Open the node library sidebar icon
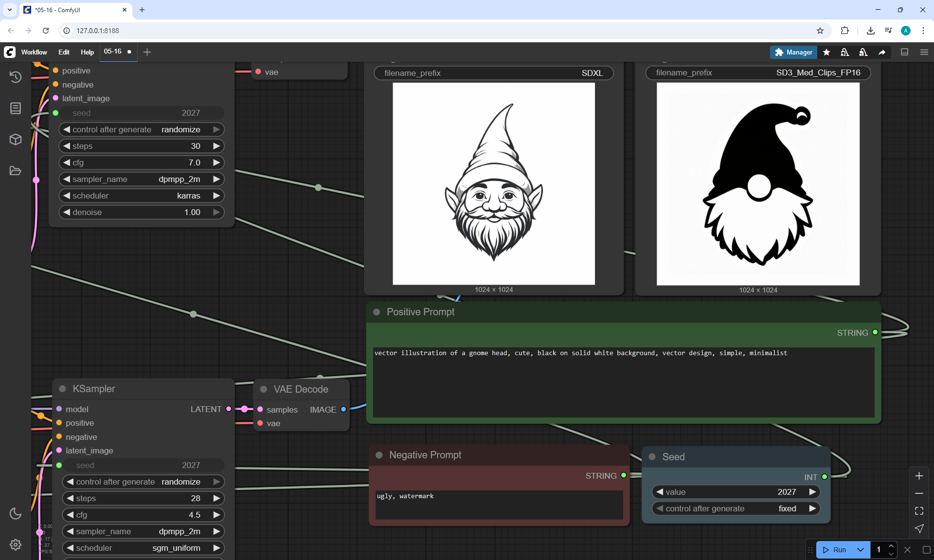 coord(16,108)
